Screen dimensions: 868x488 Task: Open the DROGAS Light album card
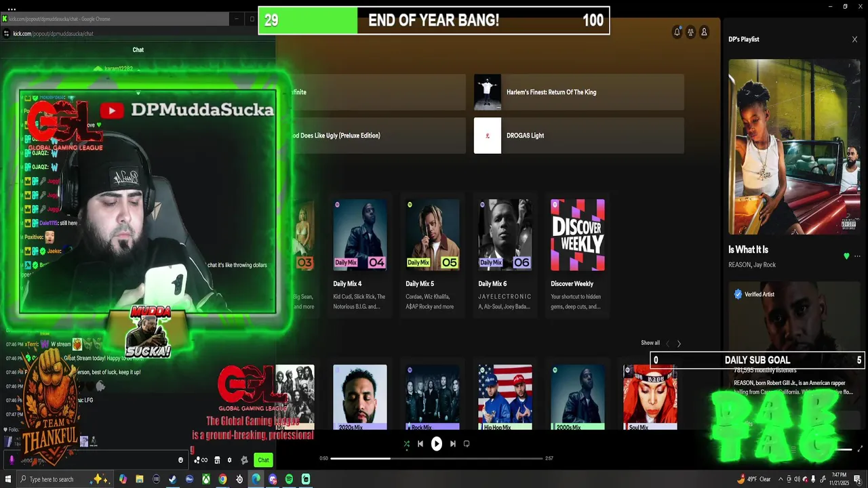click(x=579, y=136)
